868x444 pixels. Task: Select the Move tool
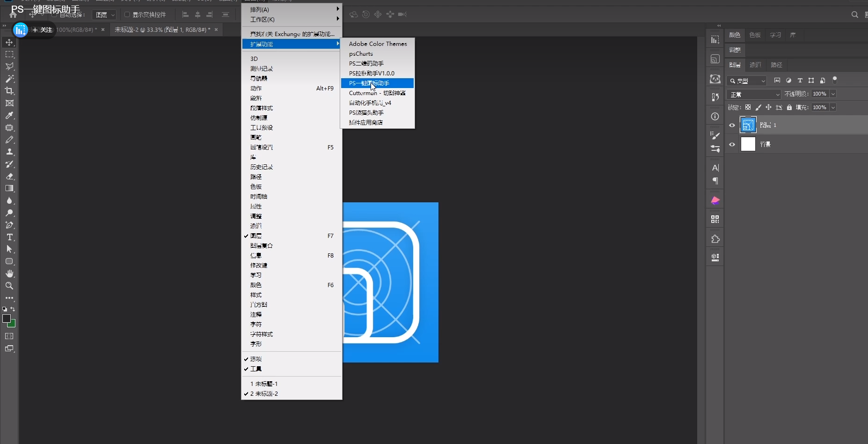[x=9, y=42]
